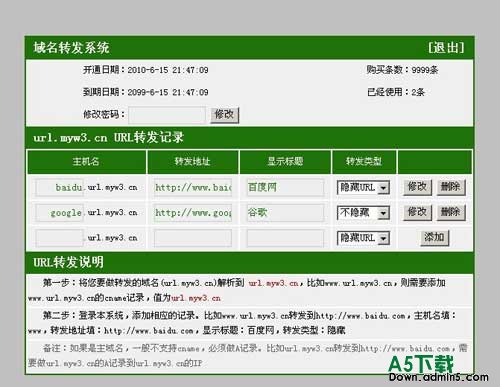Screen dimensions: 500x387
Task: Click 修改 button in the google row
Action: click(x=417, y=212)
